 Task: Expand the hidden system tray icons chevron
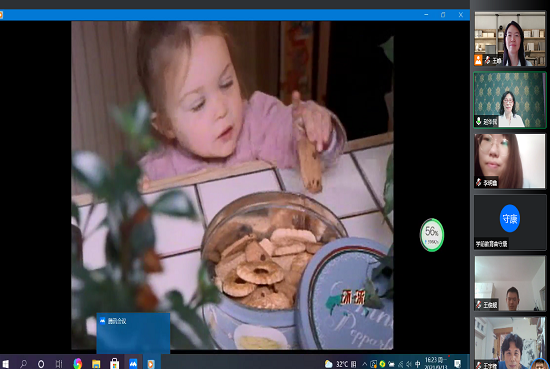[x=364, y=364]
